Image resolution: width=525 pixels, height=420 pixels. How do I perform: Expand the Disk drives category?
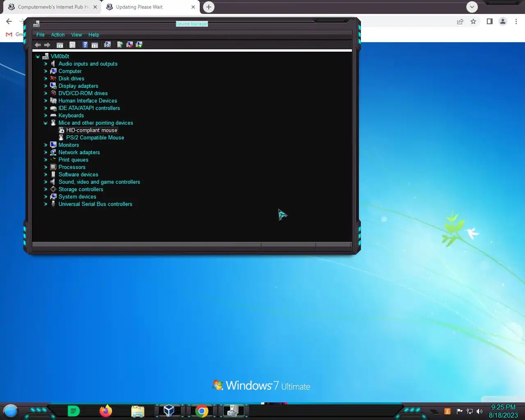(x=46, y=79)
